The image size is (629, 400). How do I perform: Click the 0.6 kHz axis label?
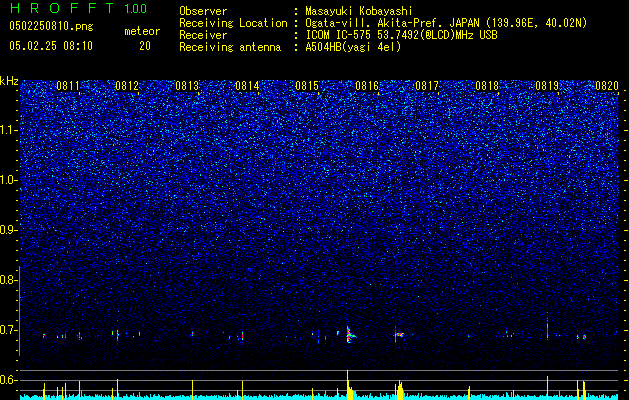(8, 380)
